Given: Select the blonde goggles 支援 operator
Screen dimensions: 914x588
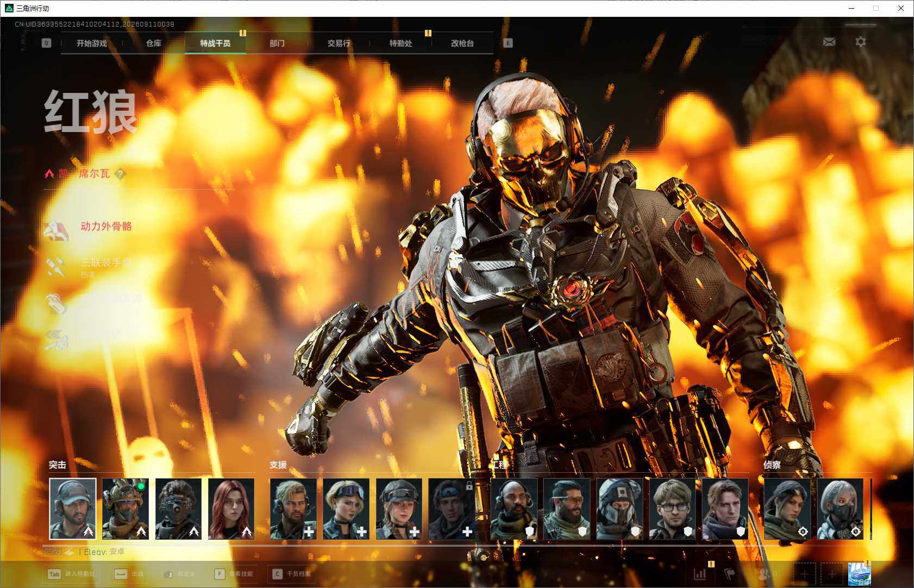Looking at the screenshot, I should pyautogui.click(x=346, y=509).
